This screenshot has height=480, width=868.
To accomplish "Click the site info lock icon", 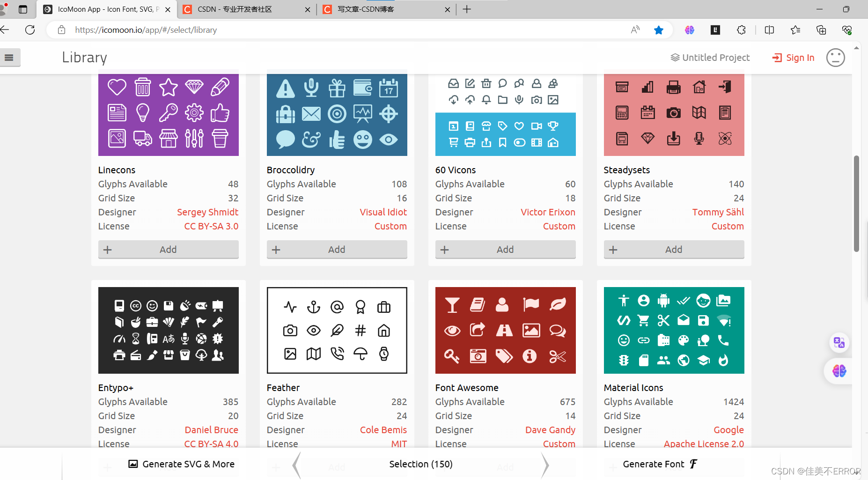I will 61,30.
